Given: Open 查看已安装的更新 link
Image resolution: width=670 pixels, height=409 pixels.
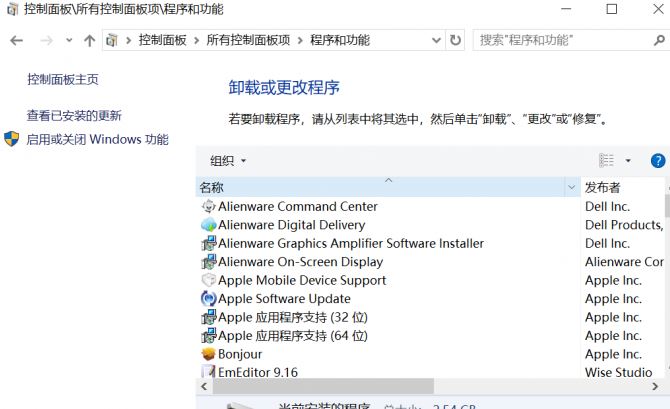Looking at the screenshot, I should [x=74, y=116].
